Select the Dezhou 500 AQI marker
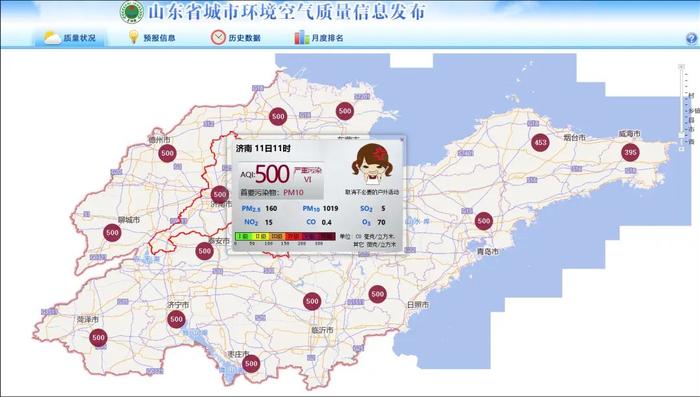The height and width of the screenshot is (397, 700). point(167,153)
